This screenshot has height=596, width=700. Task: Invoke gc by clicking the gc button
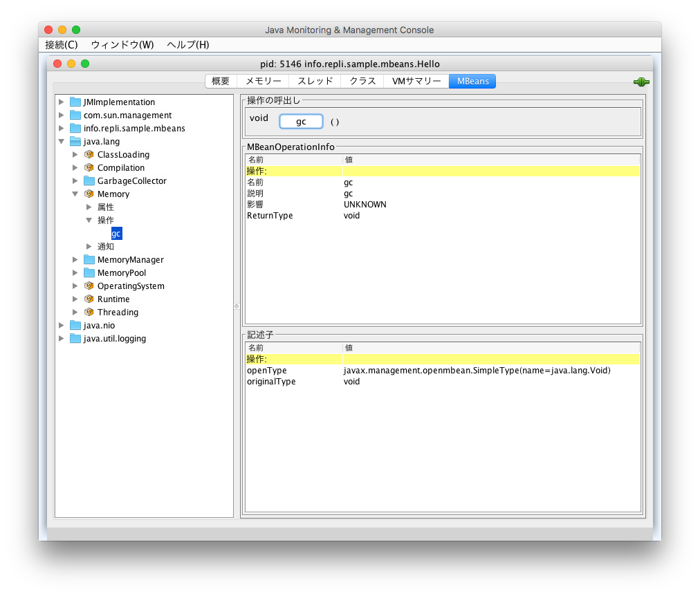click(301, 120)
